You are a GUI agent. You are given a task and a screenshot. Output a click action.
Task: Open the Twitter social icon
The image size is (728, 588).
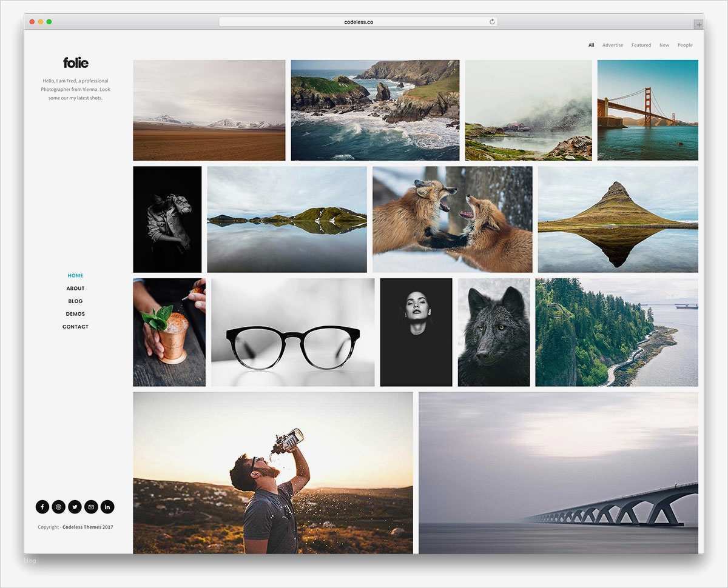[75, 507]
